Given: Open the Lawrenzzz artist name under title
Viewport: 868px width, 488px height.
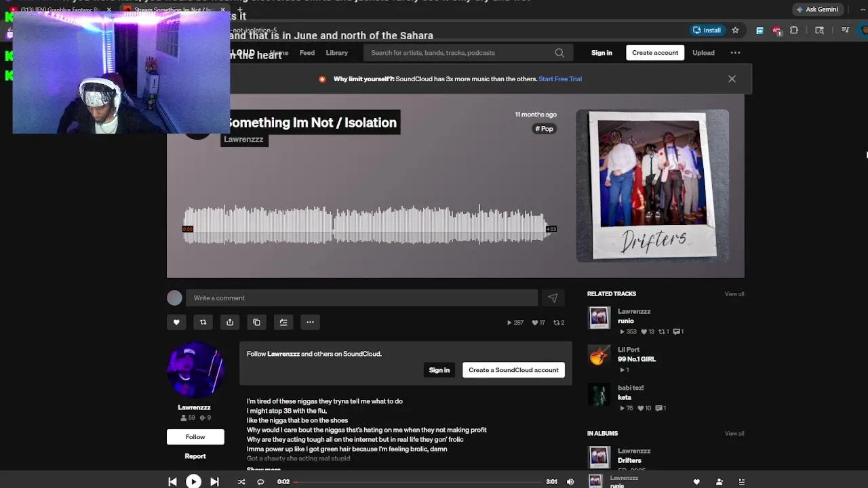Looking at the screenshot, I should click(243, 139).
